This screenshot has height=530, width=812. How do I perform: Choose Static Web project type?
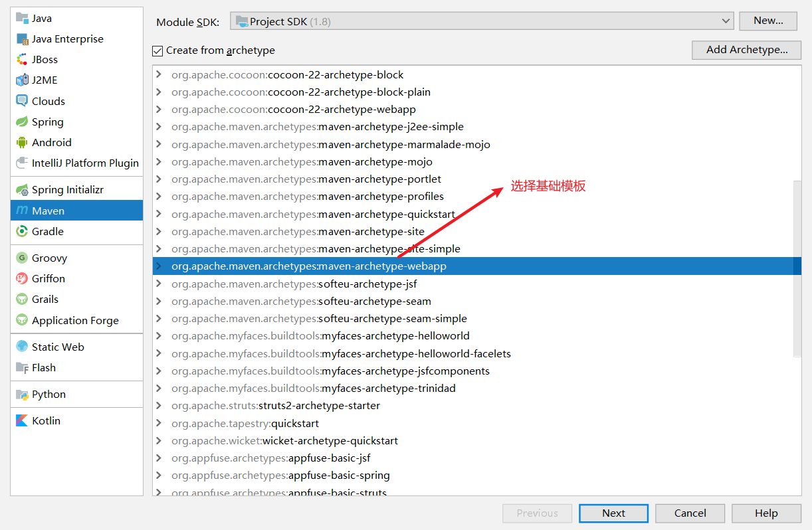[76, 347]
